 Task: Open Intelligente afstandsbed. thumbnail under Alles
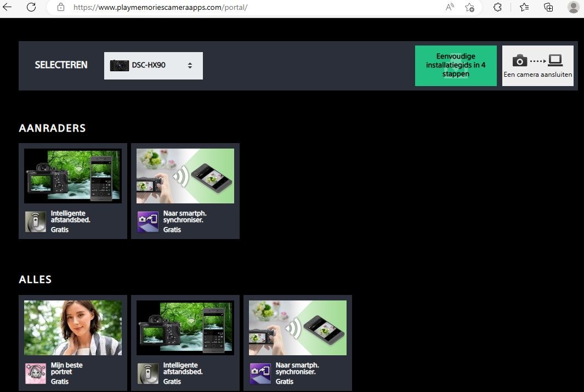[185, 328]
